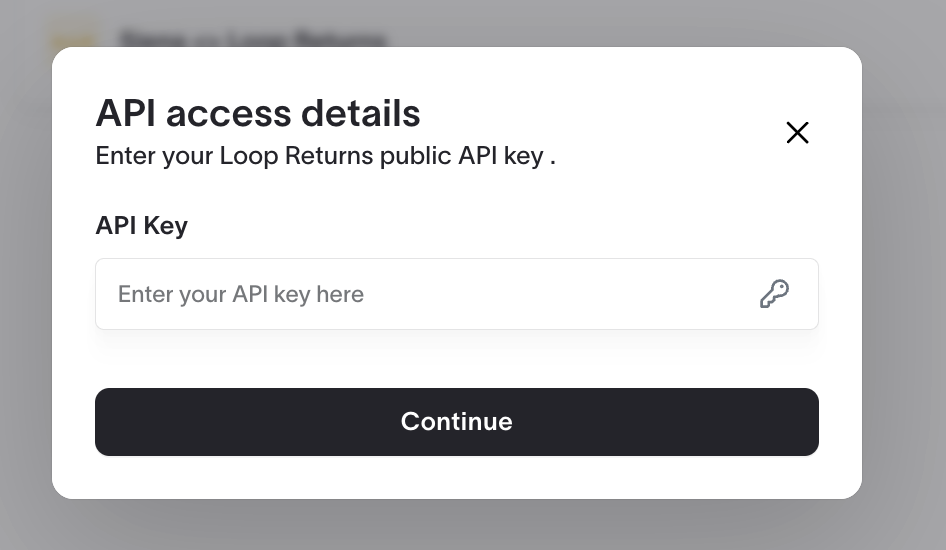Screen dimensions: 946x550
Task: Click the key icon in the API field
Action: point(774,294)
